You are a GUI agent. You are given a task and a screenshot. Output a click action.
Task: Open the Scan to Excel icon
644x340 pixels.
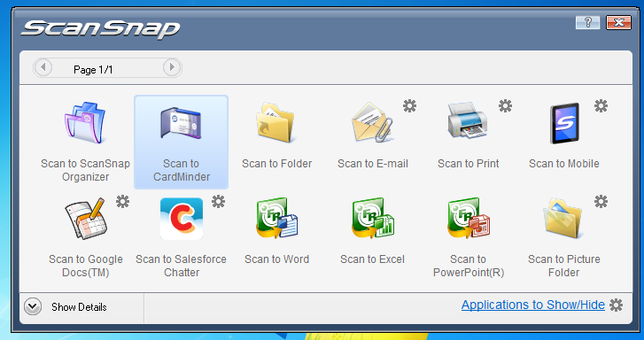373,219
